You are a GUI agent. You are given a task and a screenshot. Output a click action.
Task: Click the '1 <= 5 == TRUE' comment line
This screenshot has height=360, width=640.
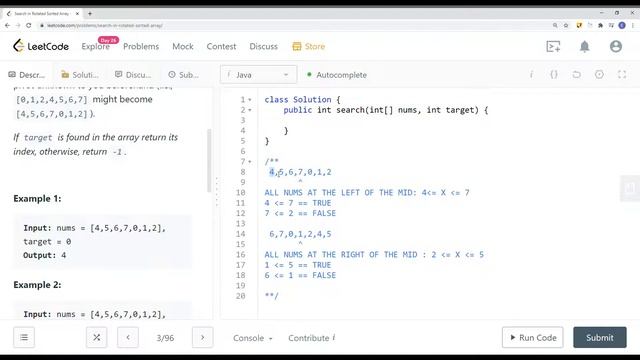298,265
